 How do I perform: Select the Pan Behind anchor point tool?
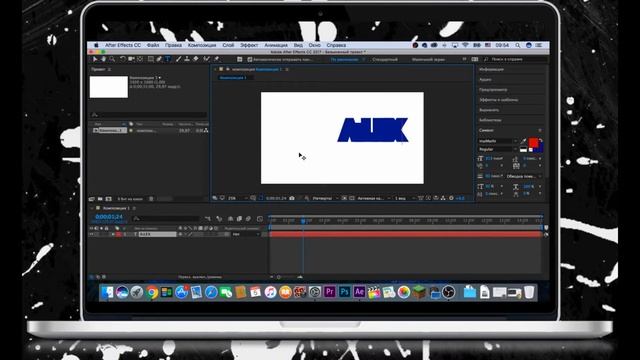(140, 59)
